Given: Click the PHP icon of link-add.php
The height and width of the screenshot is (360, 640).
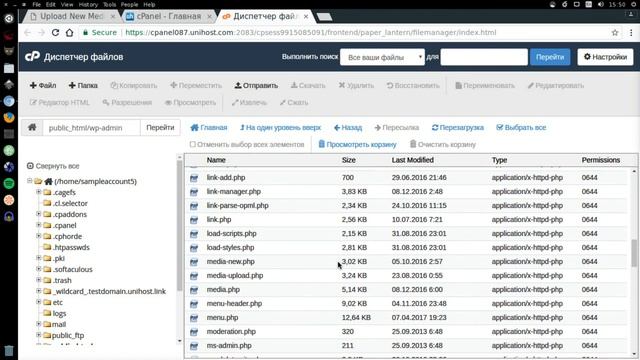Looking at the screenshot, I should tap(194, 178).
